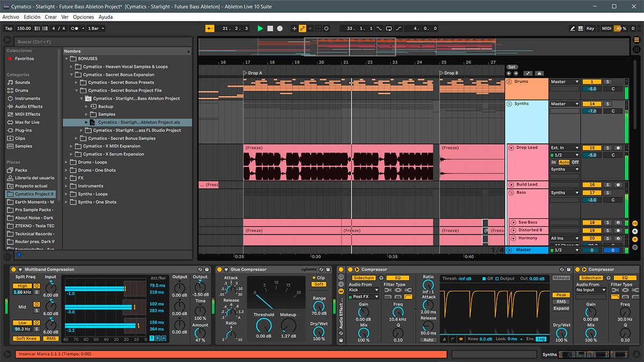This screenshot has height=362, width=644.
Task: Click the first Compressor Ratio knob
Action: pyautogui.click(x=428, y=285)
